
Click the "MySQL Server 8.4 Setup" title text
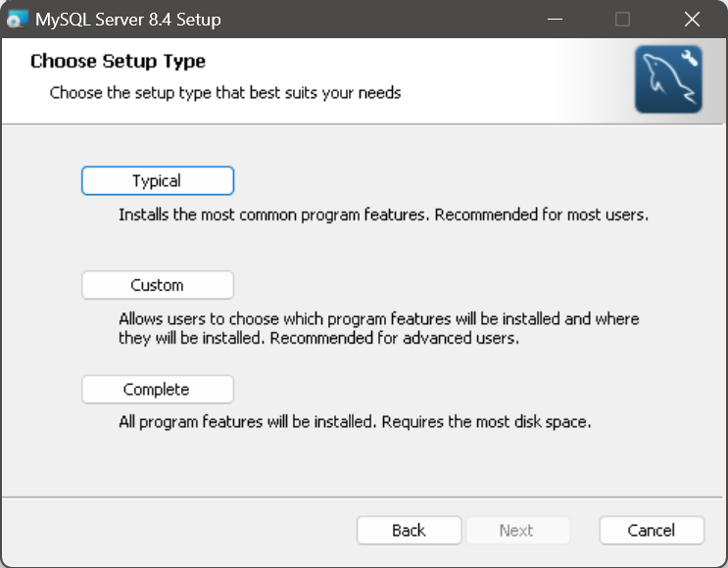click(128, 20)
